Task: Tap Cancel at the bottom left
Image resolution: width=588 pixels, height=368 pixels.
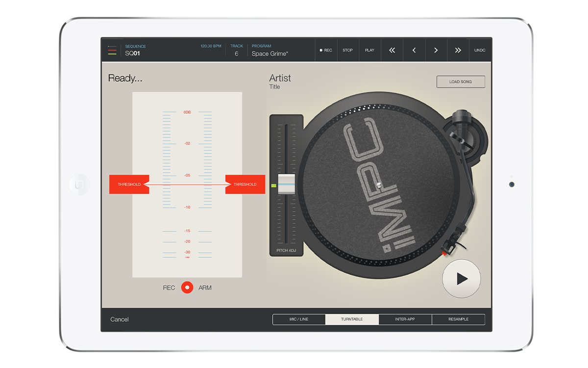Action: coord(120,319)
